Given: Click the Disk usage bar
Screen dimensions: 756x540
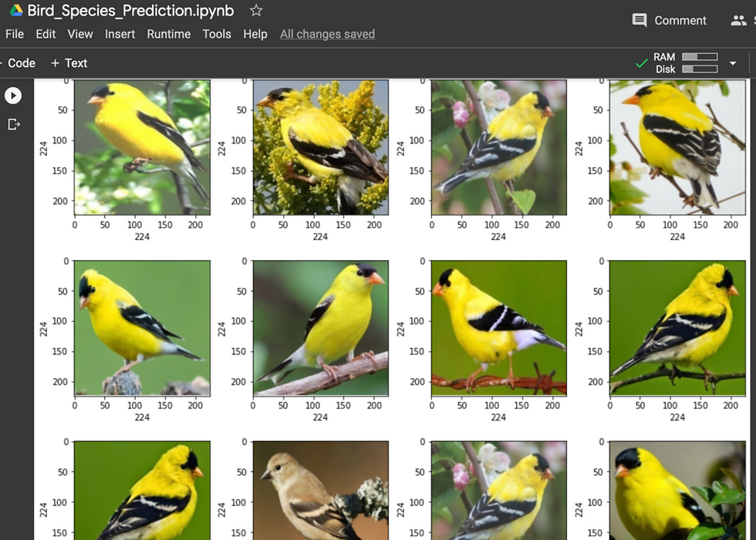Looking at the screenshot, I should (700, 69).
